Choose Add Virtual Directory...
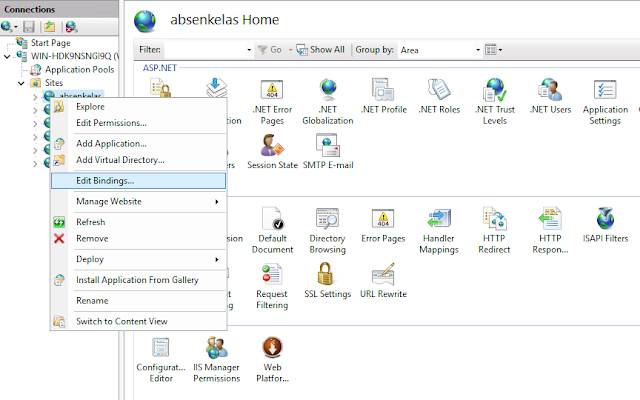 coord(138,160)
